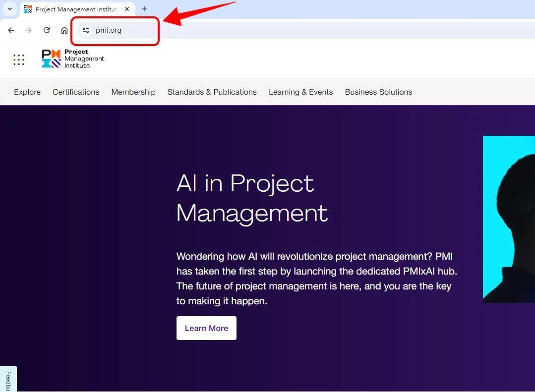Select the Project Management Institute tab
The image size is (535, 392).
[x=77, y=9]
